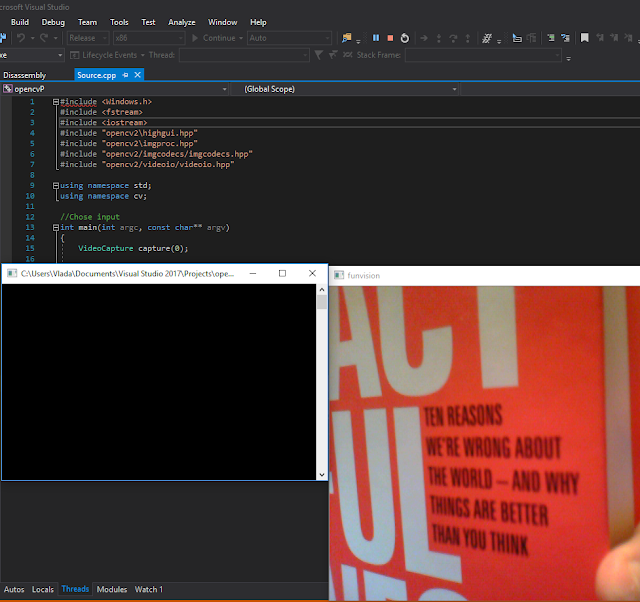This screenshot has height=602, width=640.
Task: Toggle a bookmark on current line
Action: [584, 38]
